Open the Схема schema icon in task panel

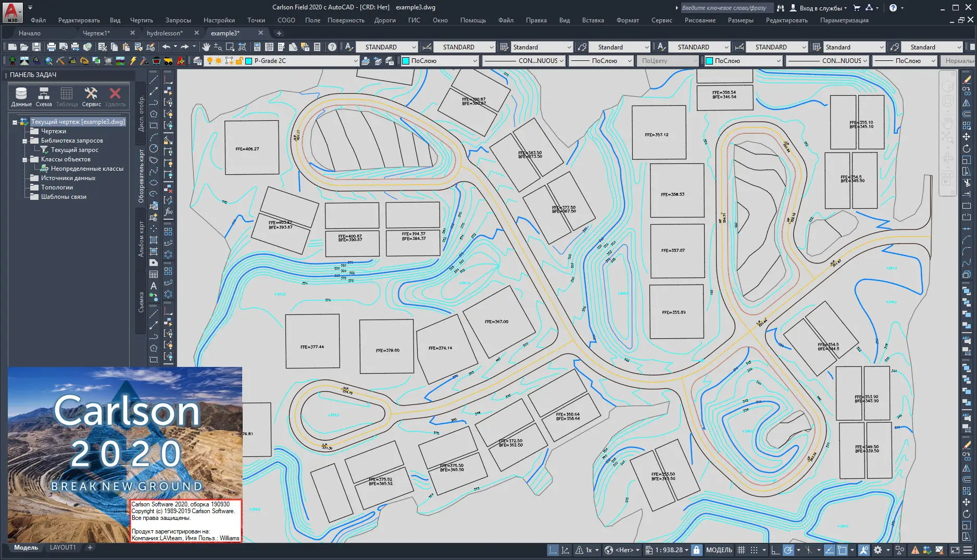tap(44, 97)
